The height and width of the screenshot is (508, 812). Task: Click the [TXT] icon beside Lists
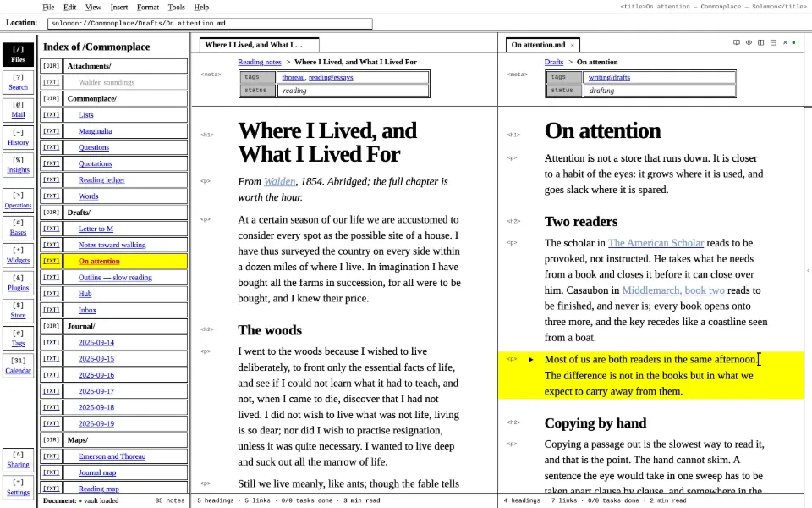click(x=51, y=114)
